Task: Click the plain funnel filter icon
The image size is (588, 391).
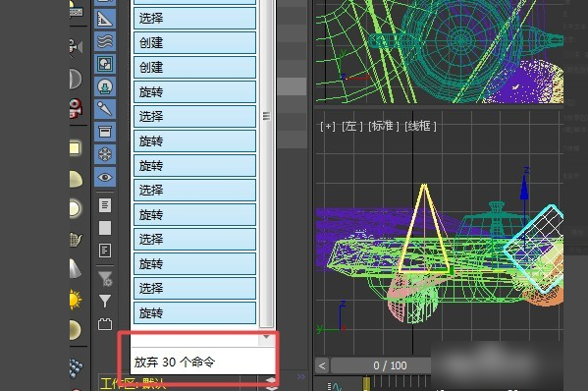Action: point(105,301)
